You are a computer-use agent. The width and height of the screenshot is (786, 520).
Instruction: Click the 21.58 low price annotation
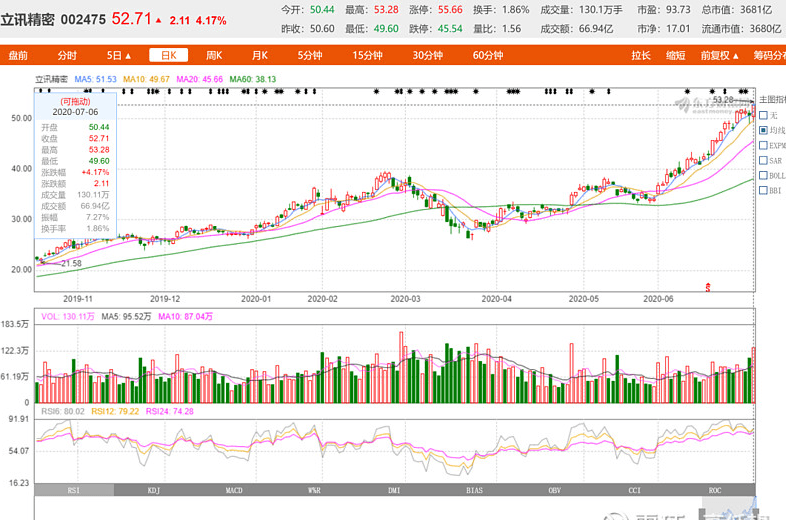71,263
